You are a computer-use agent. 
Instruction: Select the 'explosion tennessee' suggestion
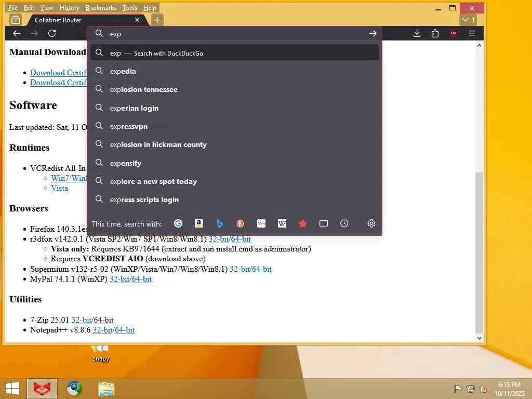[x=234, y=89]
